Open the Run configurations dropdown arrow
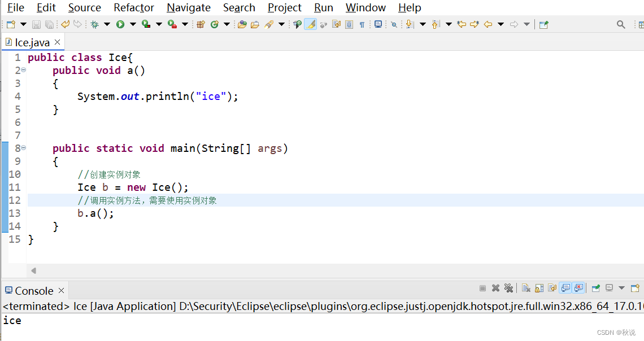This screenshot has height=341, width=644. click(133, 25)
